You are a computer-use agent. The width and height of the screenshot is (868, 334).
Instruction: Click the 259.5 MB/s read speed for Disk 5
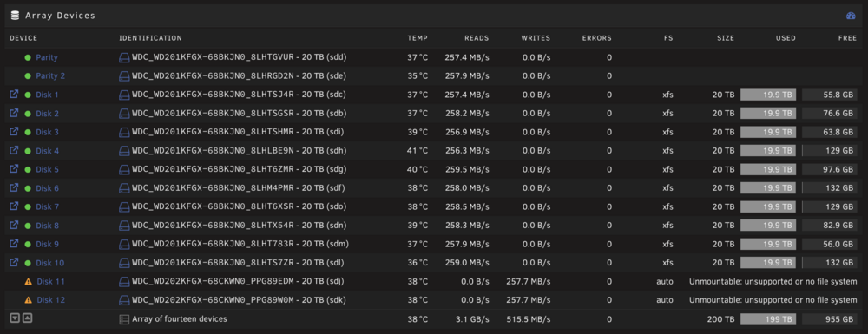point(467,169)
